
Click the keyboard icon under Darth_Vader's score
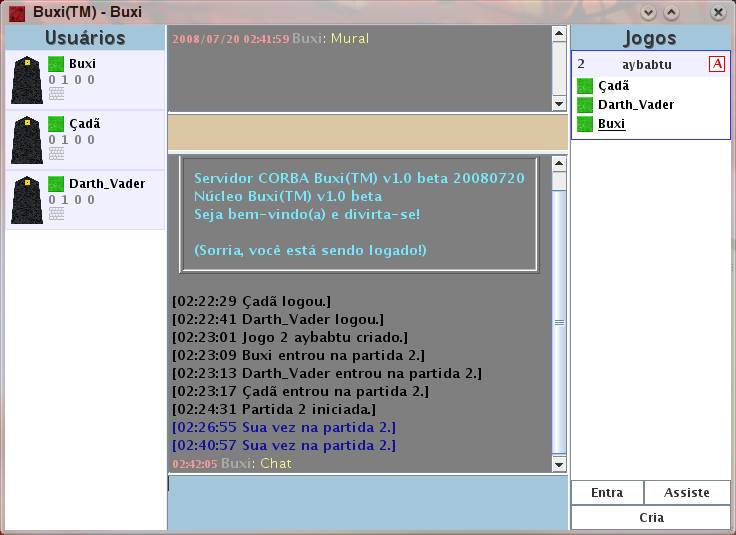56,214
